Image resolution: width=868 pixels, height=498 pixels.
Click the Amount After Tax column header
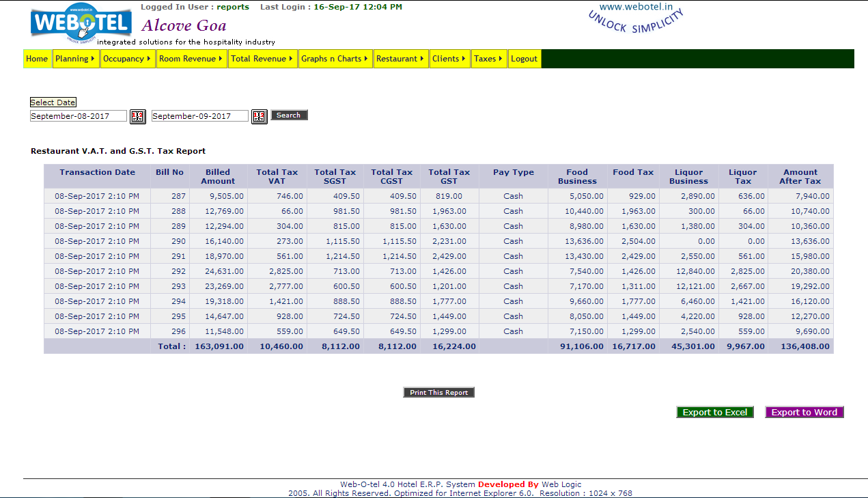click(x=800, y=177)
